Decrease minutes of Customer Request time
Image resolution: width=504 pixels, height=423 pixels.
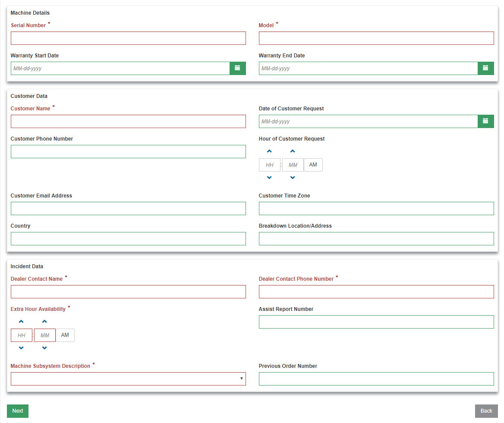pyautogui.click(x=293, y=177)
